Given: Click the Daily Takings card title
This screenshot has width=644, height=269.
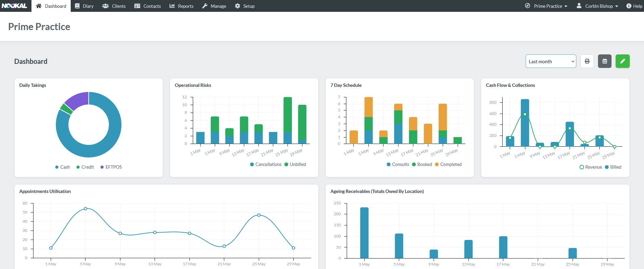Looking at the screenshot, I should pos(33,85).
